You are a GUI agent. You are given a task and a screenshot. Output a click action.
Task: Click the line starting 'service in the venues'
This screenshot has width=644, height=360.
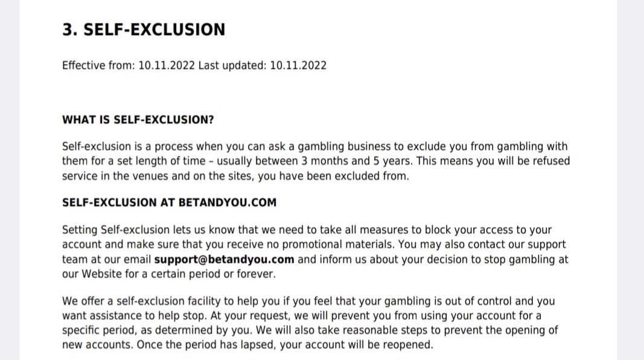235,176
